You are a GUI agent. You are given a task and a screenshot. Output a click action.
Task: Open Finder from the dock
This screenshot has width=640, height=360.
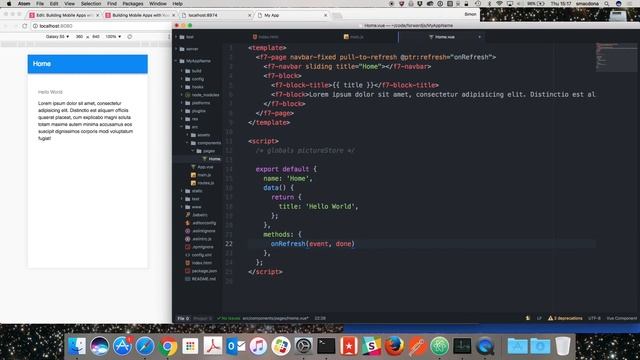tap(77, 346)
